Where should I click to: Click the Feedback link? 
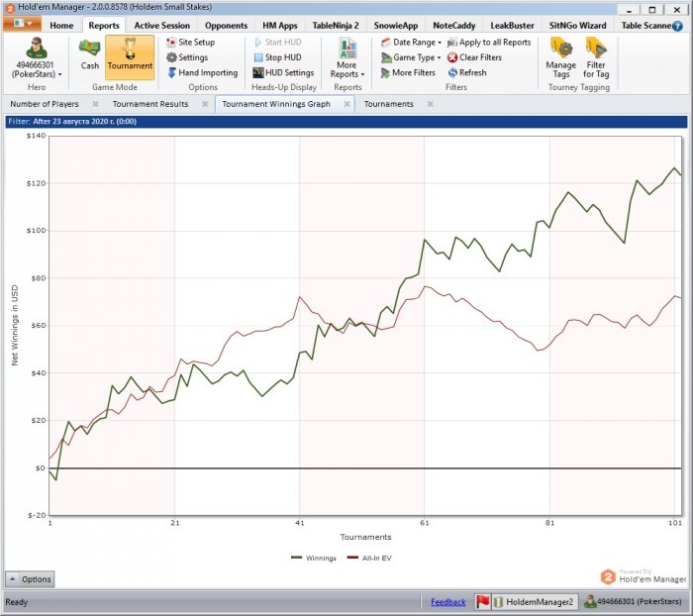[x=447, y=601]
